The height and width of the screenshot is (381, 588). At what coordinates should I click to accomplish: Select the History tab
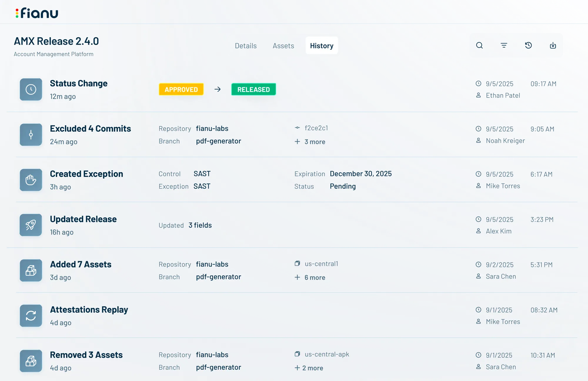(322, 46)
